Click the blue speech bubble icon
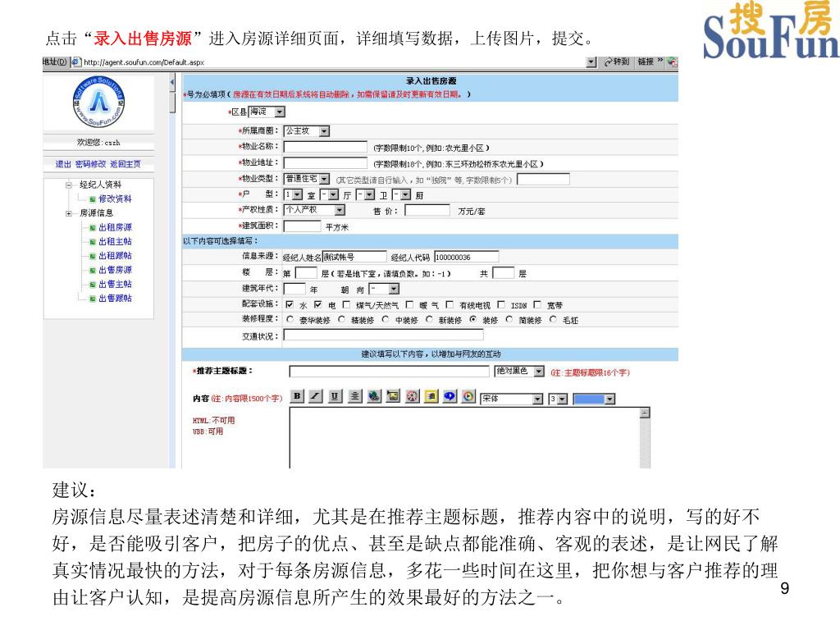This screenshot has height=630, width=840. [x=450, y=396]
